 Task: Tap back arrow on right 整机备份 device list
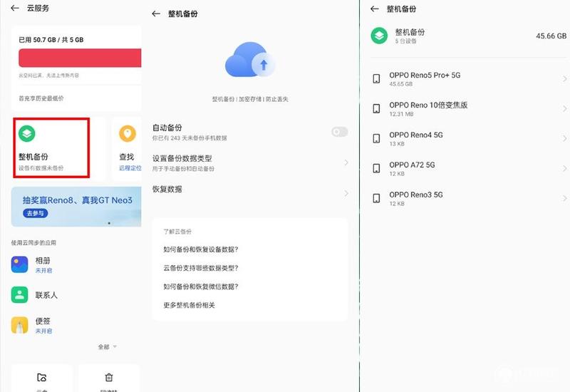point(375,9)
